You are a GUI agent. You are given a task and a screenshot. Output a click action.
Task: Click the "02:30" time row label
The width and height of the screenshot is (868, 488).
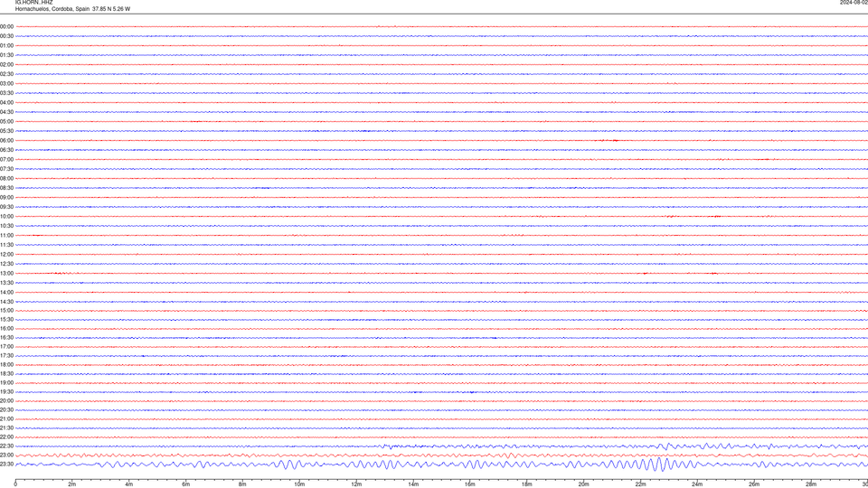click(6, 74)
